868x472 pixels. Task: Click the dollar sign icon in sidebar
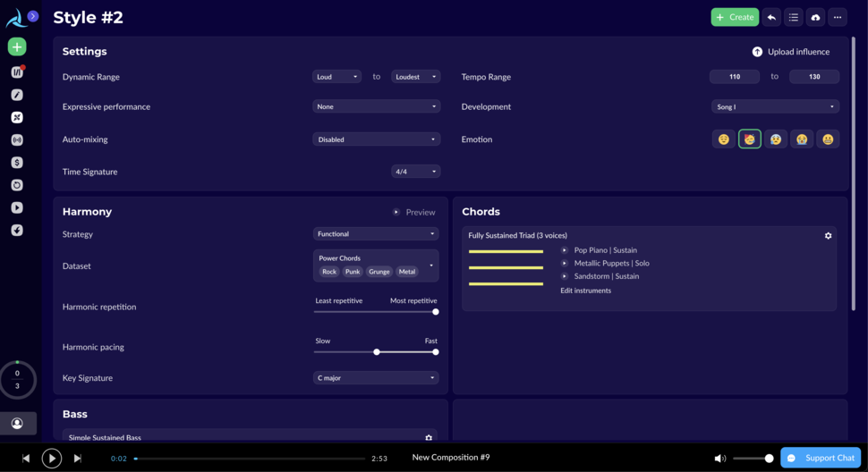point(17,163)
